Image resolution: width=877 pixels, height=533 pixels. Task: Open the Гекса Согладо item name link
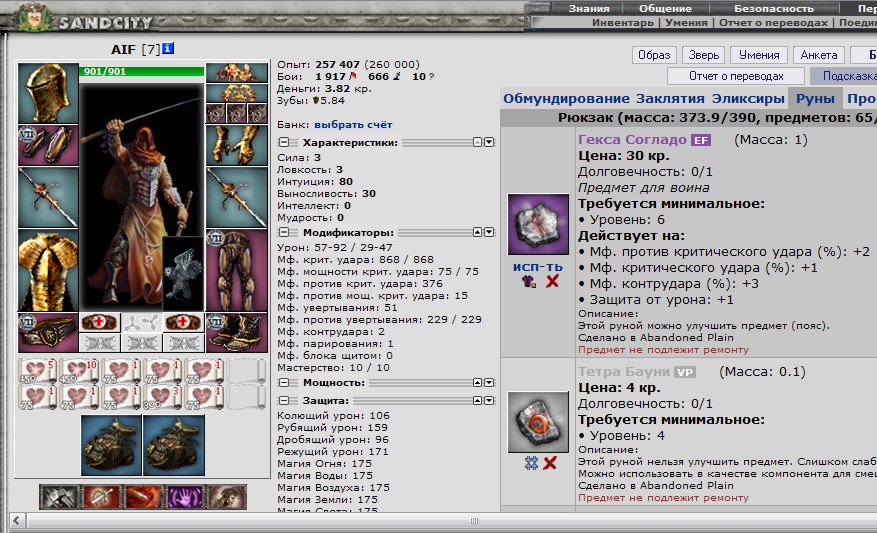click(632, 140)
